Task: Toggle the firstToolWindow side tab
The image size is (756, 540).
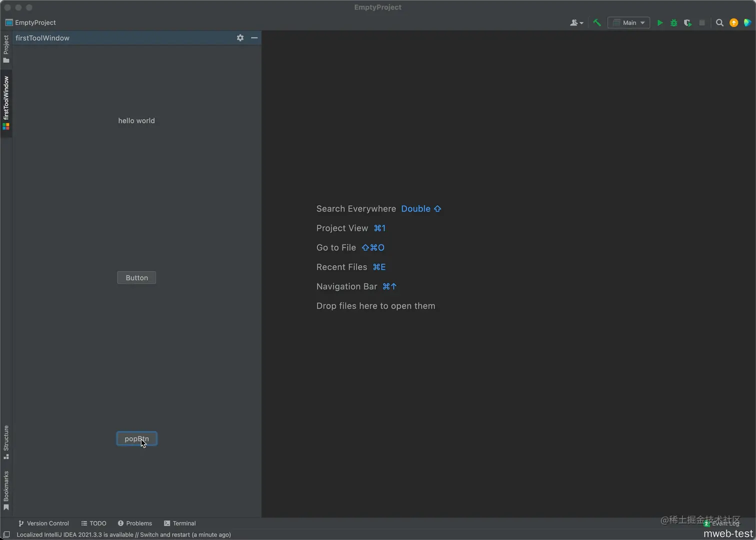Action: 6,103
